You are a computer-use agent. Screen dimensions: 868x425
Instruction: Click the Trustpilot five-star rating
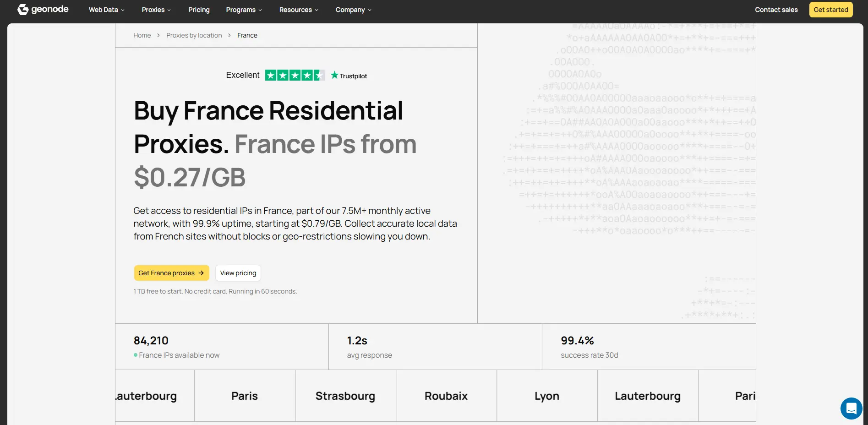295,75
